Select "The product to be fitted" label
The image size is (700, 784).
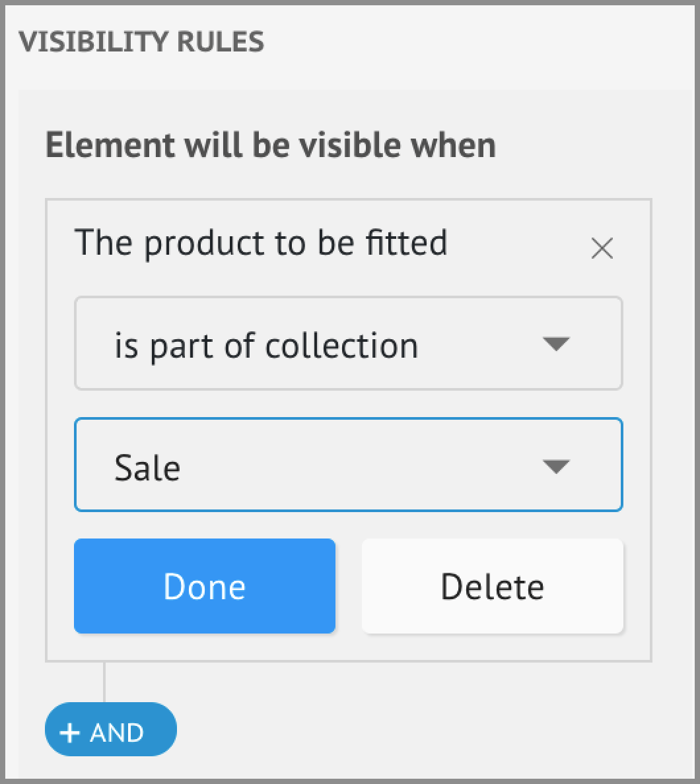(261, 242)
